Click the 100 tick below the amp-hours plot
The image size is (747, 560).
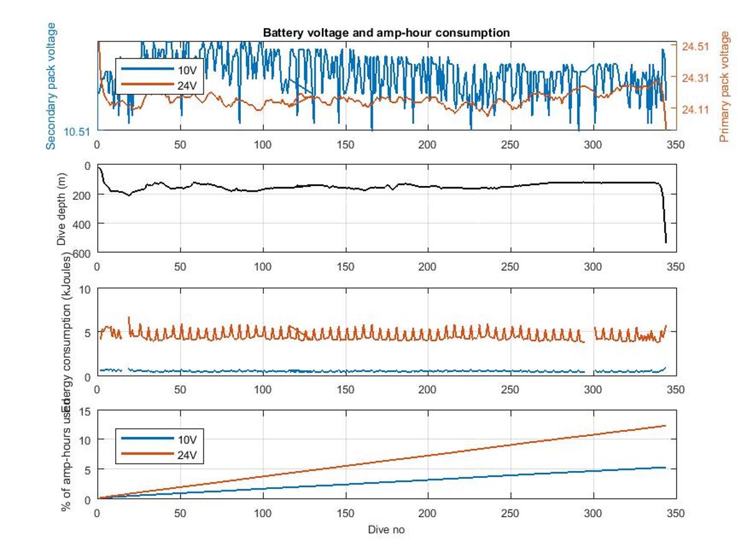(x=263, y=512)
